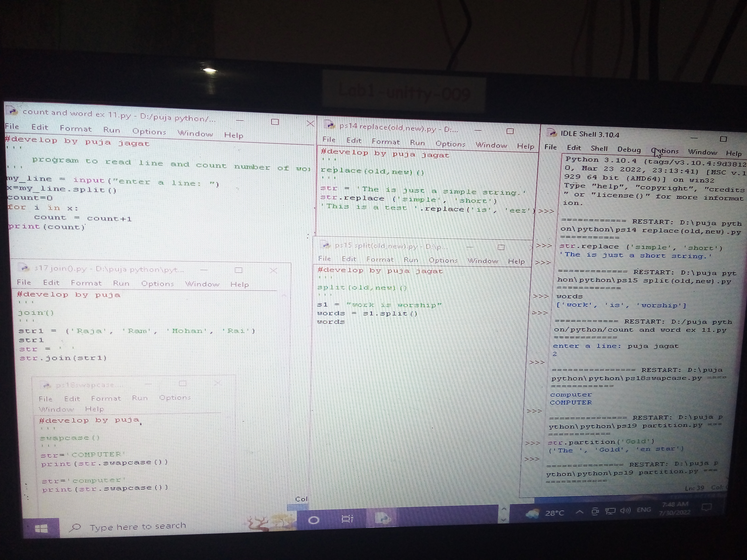This screenshot has height=560, width=747.
Task: Switch ENG input language indicator
Action: pyautogui.click(x=644, y=509)
